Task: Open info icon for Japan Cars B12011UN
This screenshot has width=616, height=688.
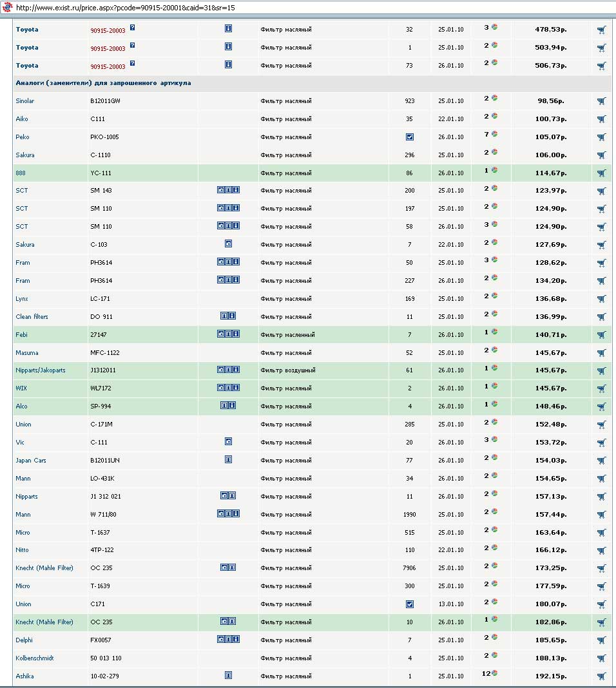Action: [228, 460]
